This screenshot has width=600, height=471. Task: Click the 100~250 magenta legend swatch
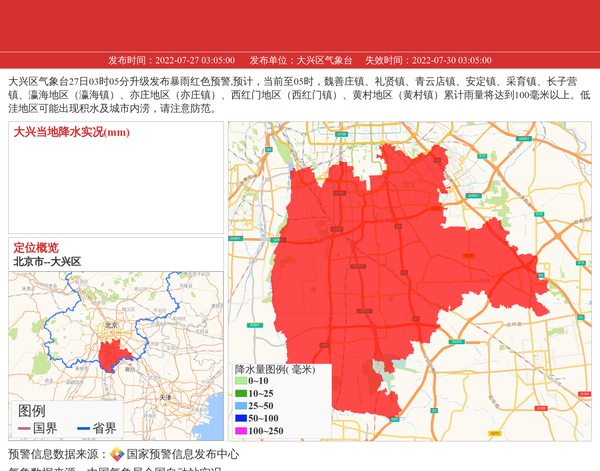click(x=240, y=431)
